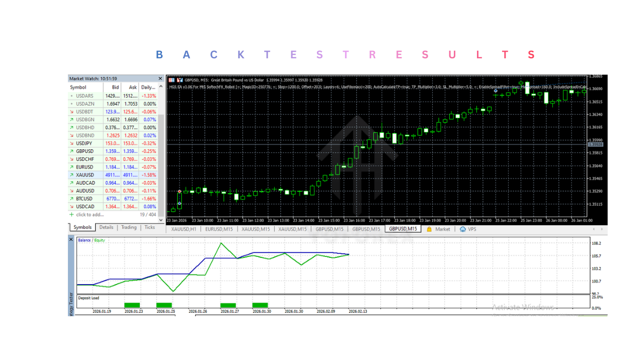Switch to the Details tab
Screen dimensions: 644x362
coord(106,227)
